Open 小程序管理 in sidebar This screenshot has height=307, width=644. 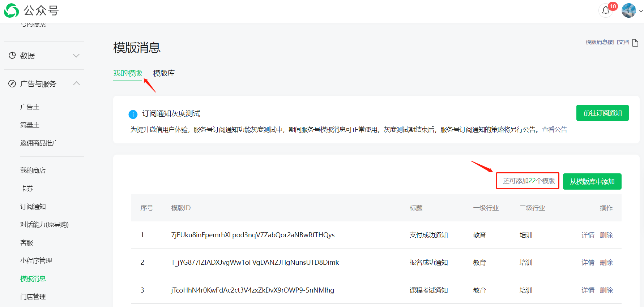(x=36, y=261)
